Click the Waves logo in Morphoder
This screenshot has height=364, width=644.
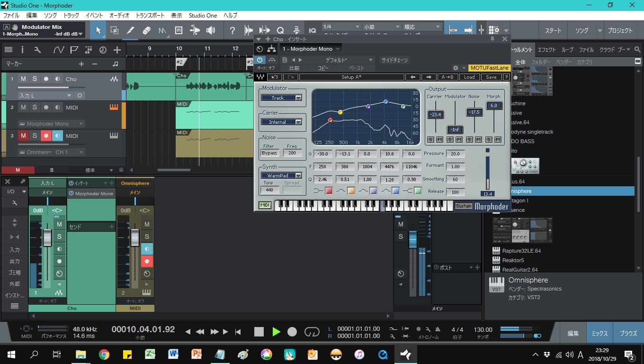259,76
